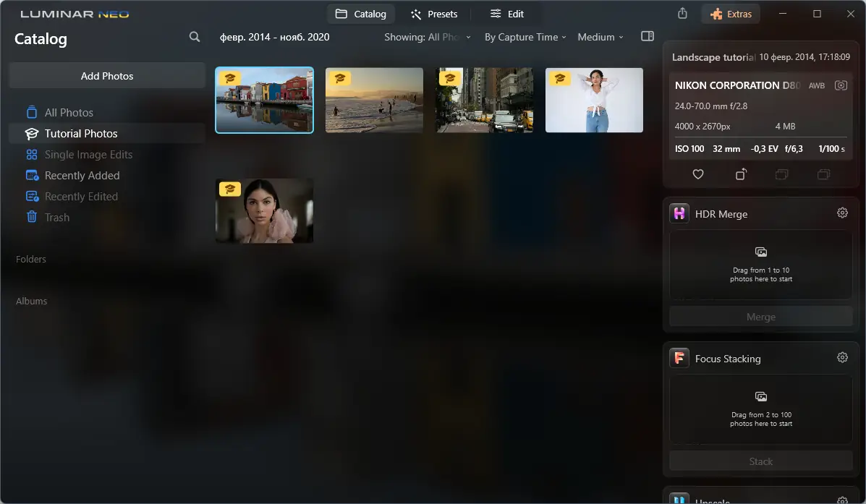Screen dimensions: 866x504
Task: Mark photo as favorite with heart icon
Action: 698,174
